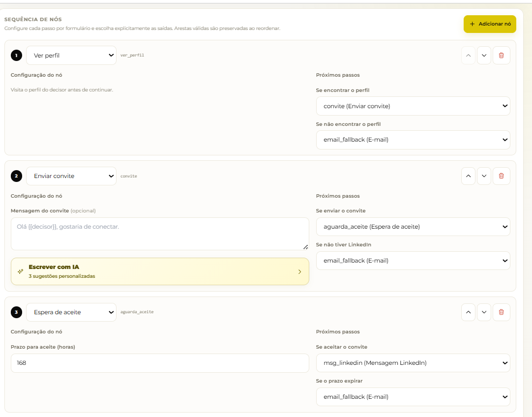Delete the Espera de aceite node

click(x=501, y=312)
